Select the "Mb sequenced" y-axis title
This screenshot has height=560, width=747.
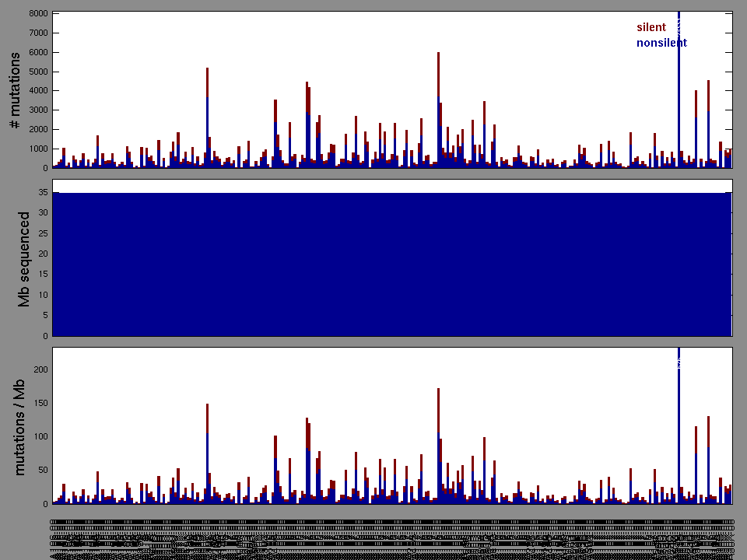click(x=24, y=258)
